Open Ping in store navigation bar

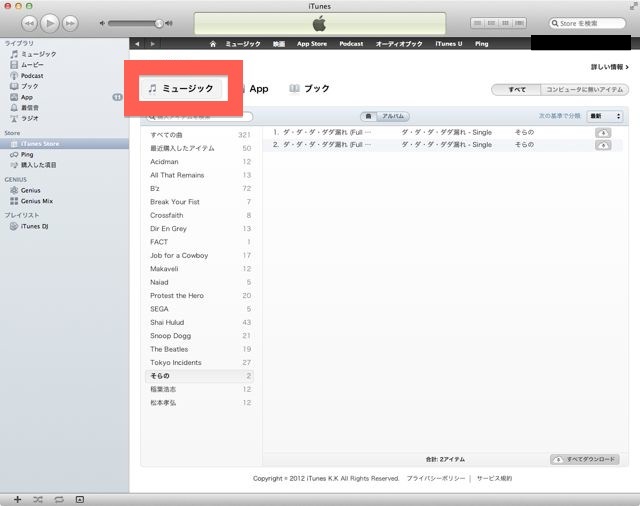click(482, 44)
